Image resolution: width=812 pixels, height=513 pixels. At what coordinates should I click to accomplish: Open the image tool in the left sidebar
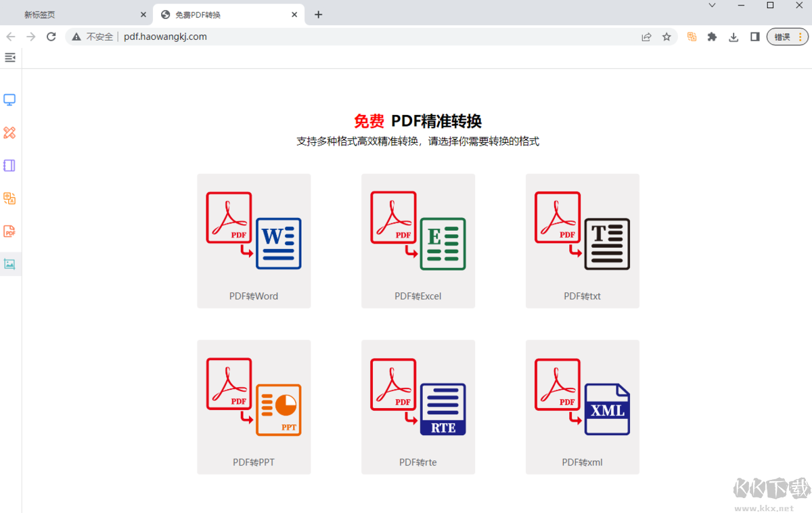9,264
